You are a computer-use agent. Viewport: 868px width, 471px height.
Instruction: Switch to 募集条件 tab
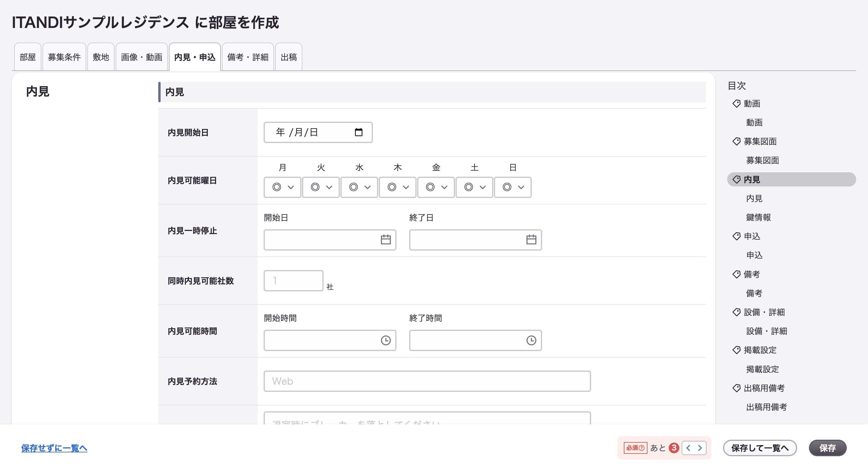64,57
